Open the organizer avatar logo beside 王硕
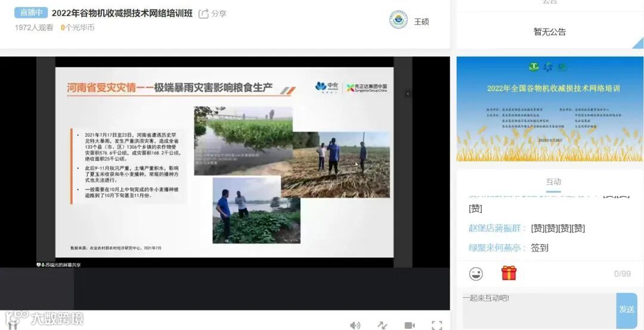 coord(398,19)
